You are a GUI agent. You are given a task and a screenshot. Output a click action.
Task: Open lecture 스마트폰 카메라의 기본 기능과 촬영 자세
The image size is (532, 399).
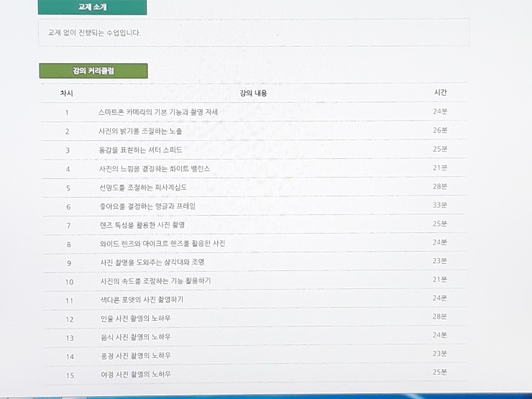(158, 112)
